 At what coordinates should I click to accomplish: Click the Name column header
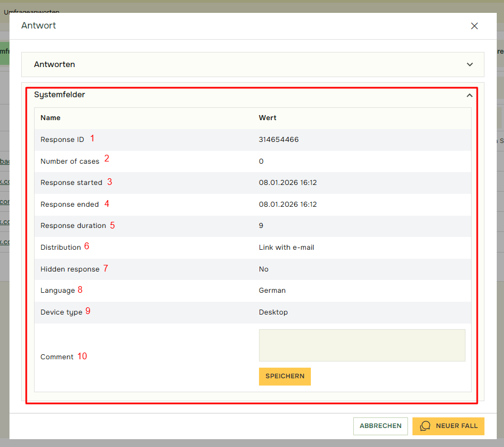[50, 118]
